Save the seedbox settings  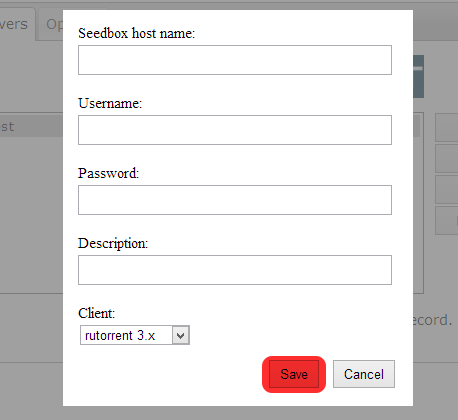click(294, 374)
